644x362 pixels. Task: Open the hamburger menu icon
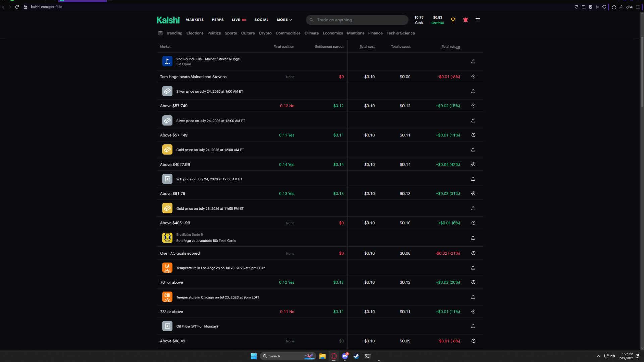coord(478,20)
